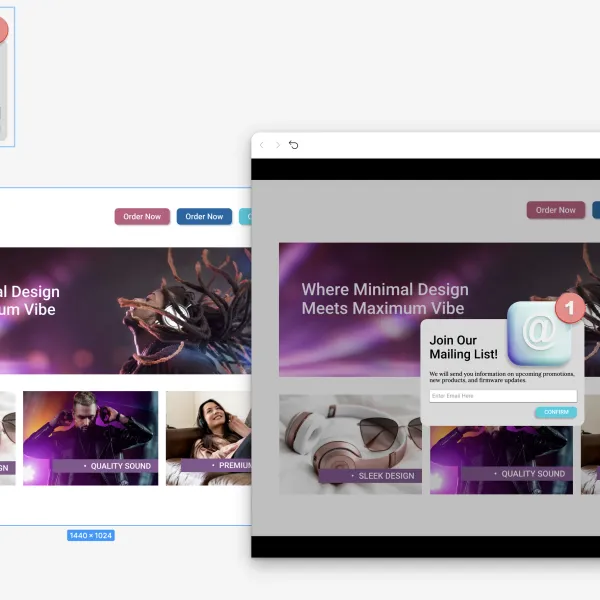This screenshot has height=600, width=600.
Task: Click the blue Order Now button on canvas
Action: [204, 217]
